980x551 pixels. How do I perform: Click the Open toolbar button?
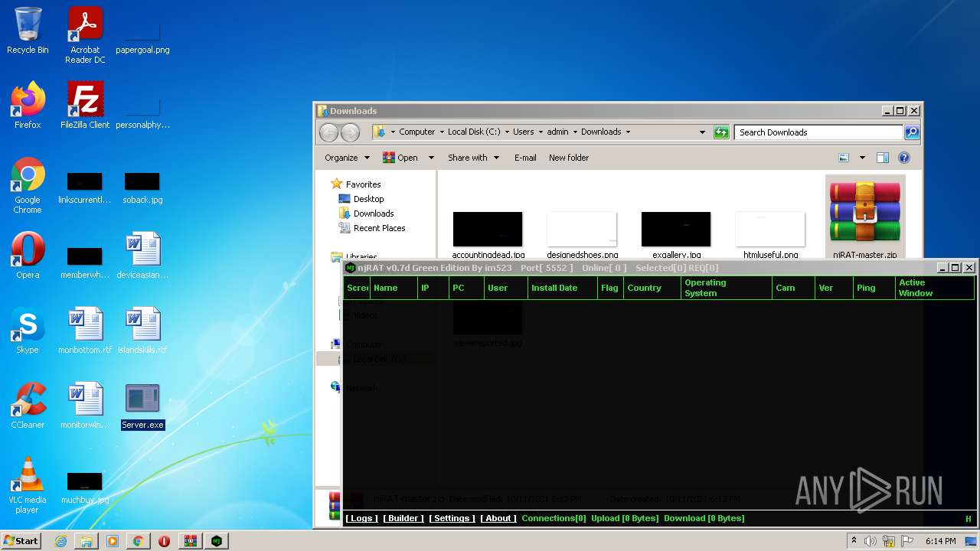pyautogui.click(x=400, y=158)
